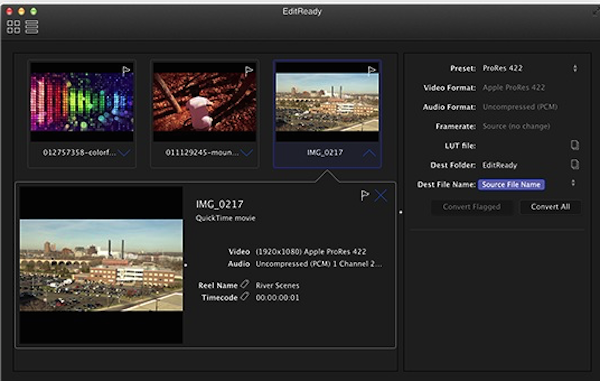Minimize the EditReady window
Image resolution: width=600 pixels, height=381 pixels.
click(21, 11)
